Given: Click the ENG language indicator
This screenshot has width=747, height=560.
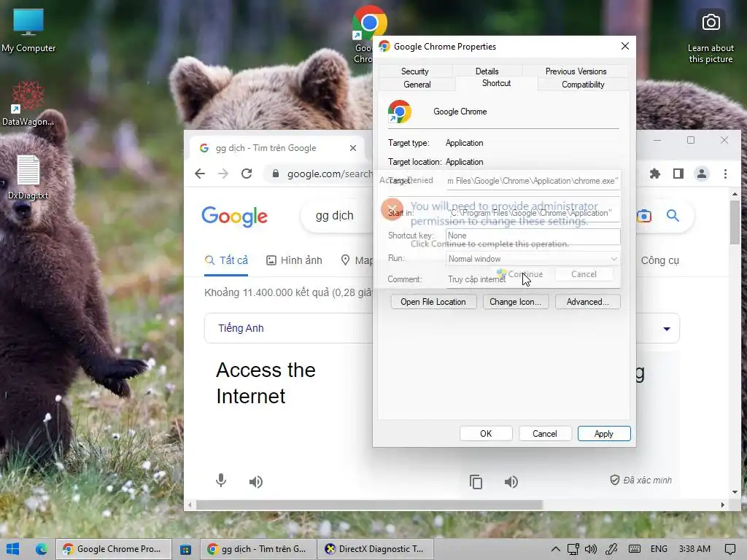Looking at the screenshot, I should pos(659,549).
